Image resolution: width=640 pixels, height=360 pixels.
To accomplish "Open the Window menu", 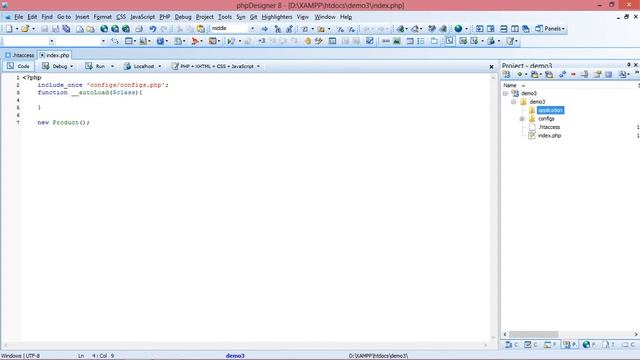I will [x=324, y=17].
